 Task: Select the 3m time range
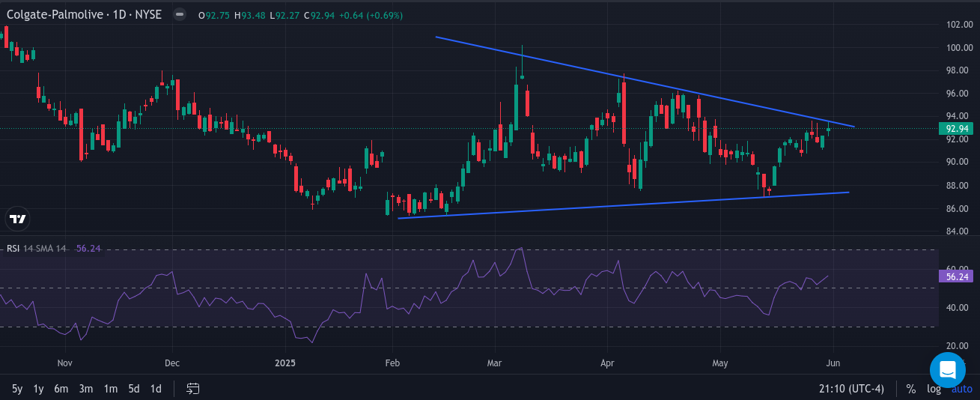click(86, 389)
